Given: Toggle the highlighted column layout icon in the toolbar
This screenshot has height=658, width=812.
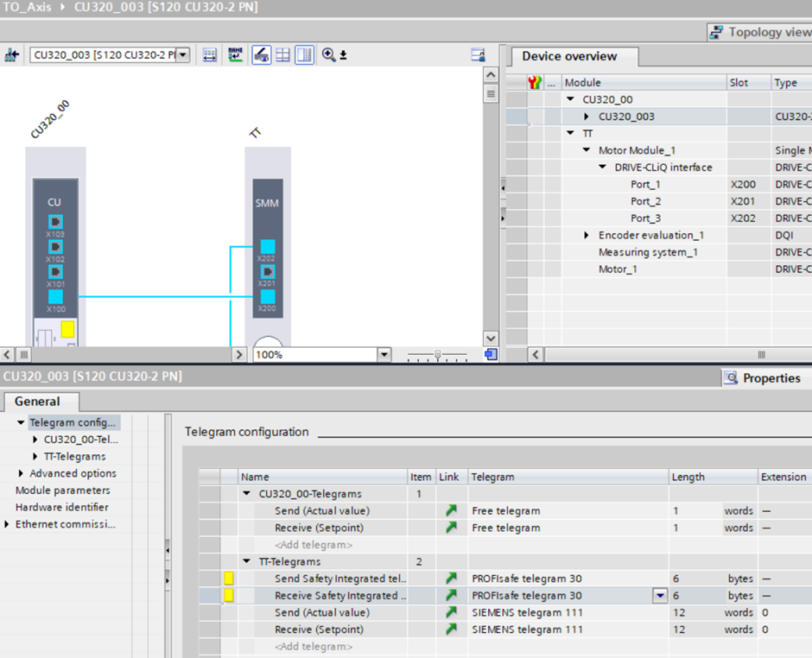Looking at the screenshot, I should 304,55.
